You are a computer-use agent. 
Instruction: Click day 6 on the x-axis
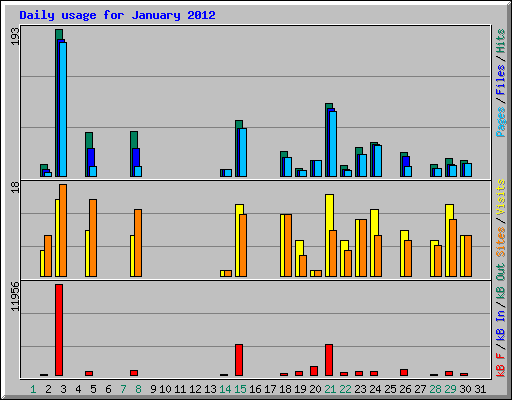[108, 389]
